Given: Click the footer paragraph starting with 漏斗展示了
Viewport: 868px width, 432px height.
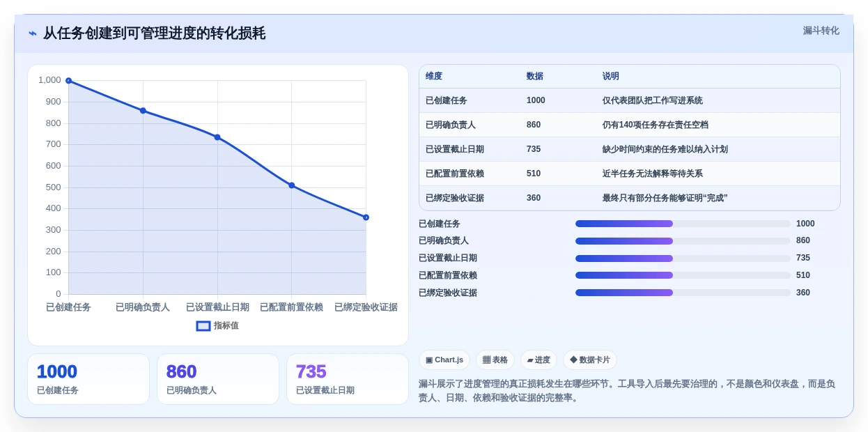Looking at the screenshot, I should [x=627, y=391].
